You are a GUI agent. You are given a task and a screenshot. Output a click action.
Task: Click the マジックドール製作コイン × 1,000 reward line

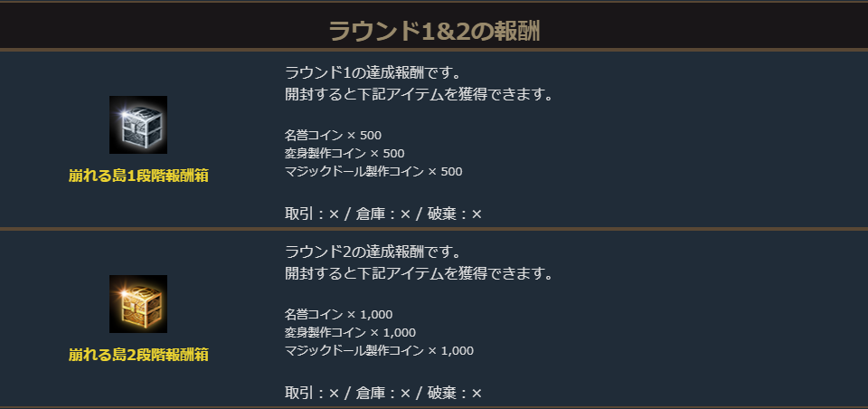click(x=379, y=350)
